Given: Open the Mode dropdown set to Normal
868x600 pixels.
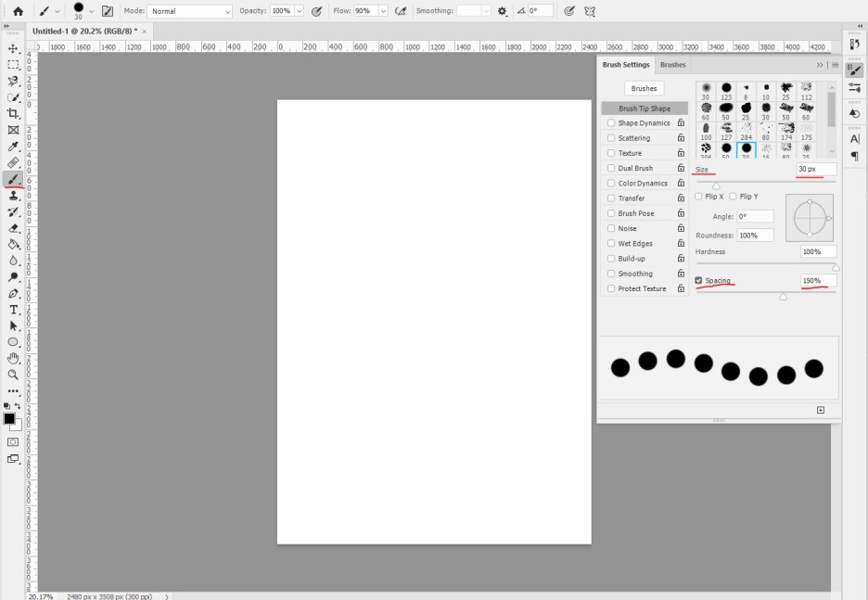Looking at the screenshot, I should click(x=189, y=11).
